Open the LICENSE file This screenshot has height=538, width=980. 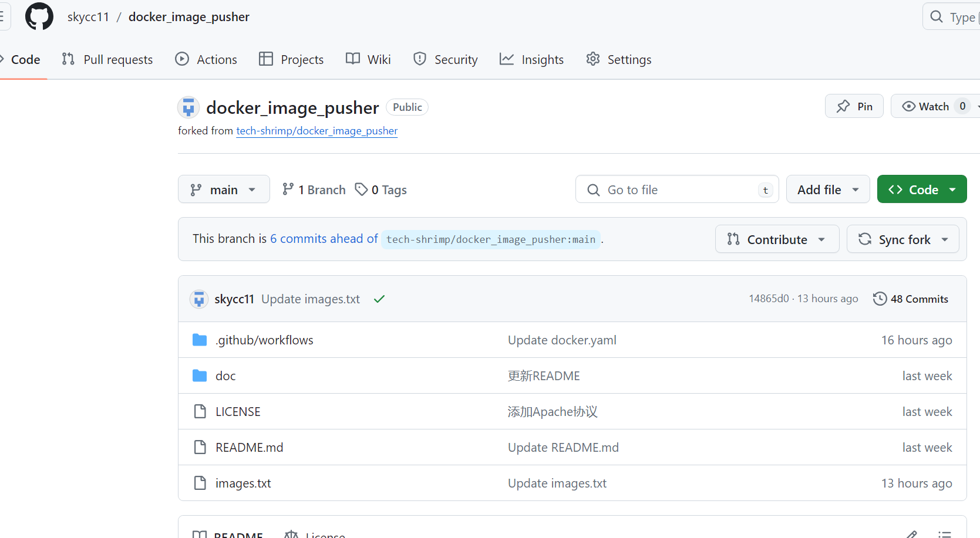click(x=238, y=412)
